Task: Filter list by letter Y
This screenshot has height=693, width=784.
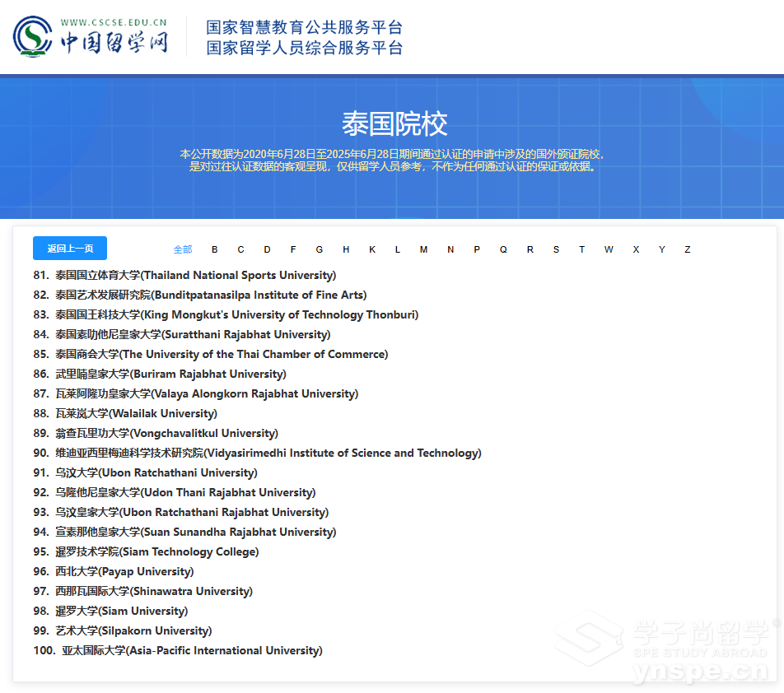Action: pos(662,249)
